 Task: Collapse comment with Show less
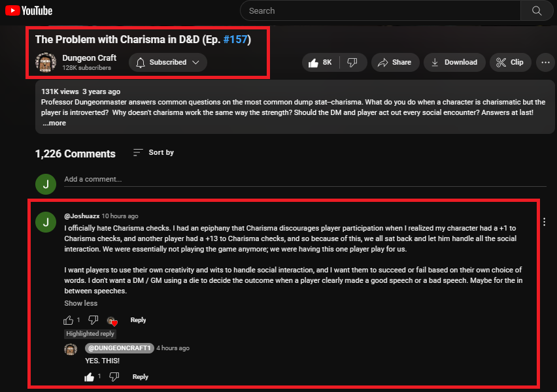80,303
